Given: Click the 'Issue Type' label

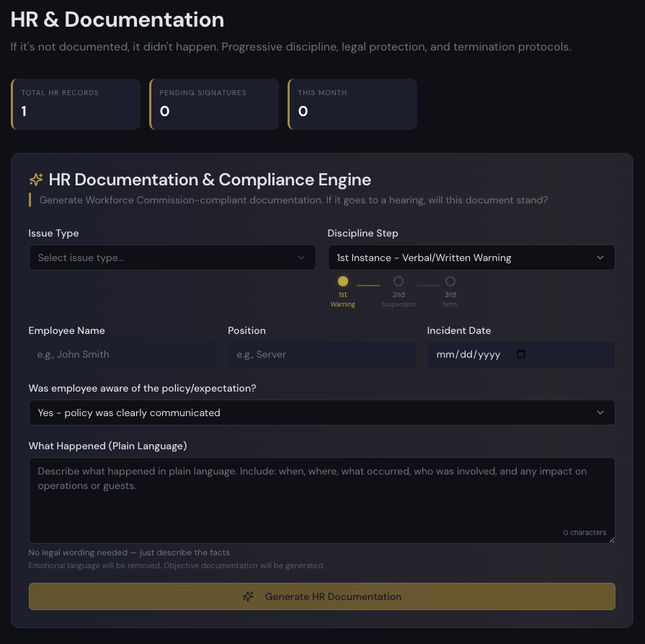Looking at the screenshot, I should [53, 233].
